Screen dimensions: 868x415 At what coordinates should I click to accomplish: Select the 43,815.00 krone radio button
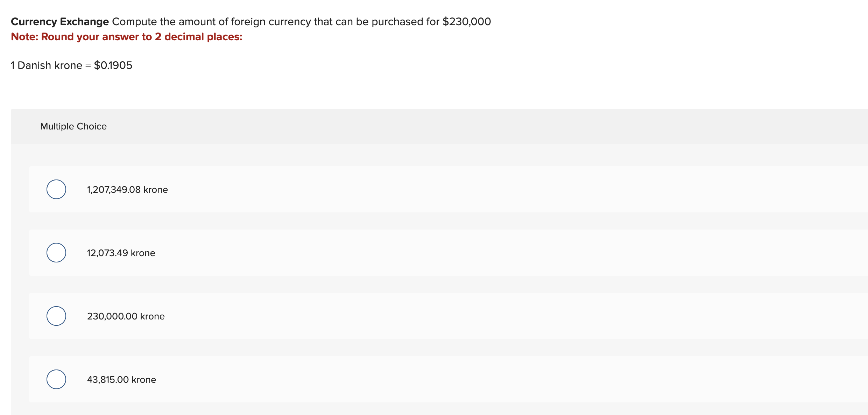(x=56, y=379)
